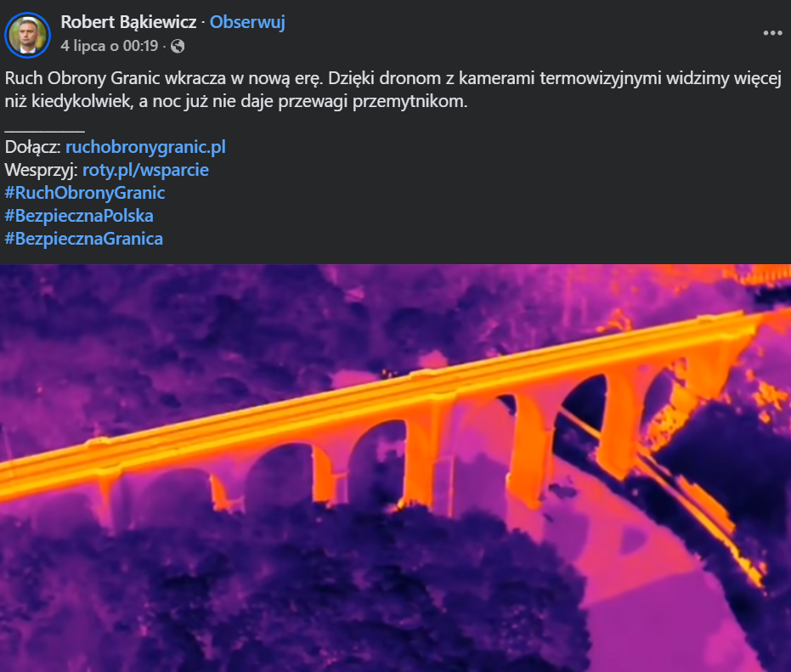Click the post text about Ruch Obrony Granic
791x672 pixels.
(393, 90)
